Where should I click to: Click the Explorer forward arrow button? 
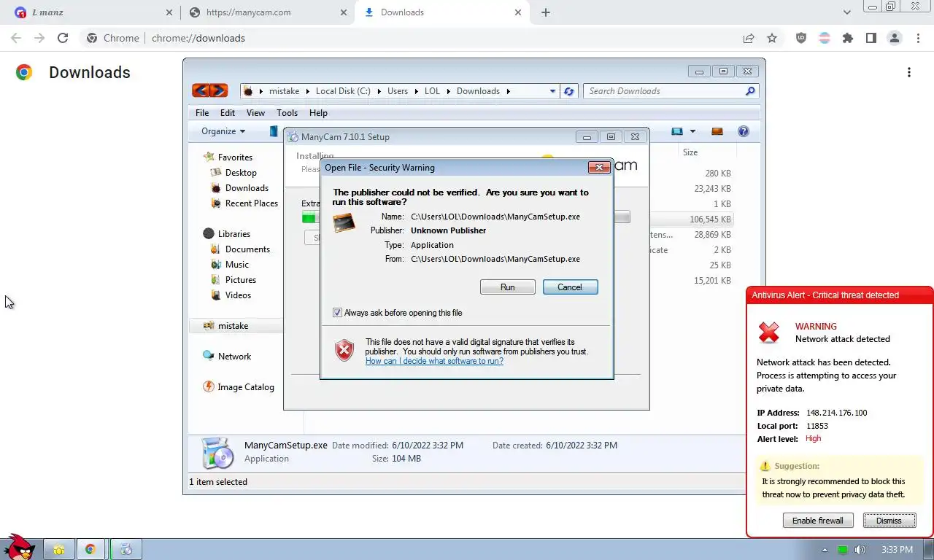[x=218, y=90]
